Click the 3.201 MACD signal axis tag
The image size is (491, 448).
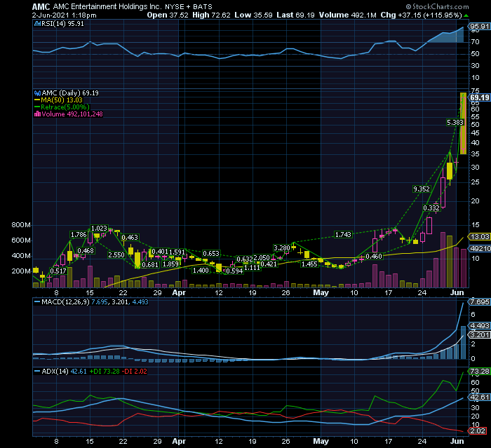479,335
